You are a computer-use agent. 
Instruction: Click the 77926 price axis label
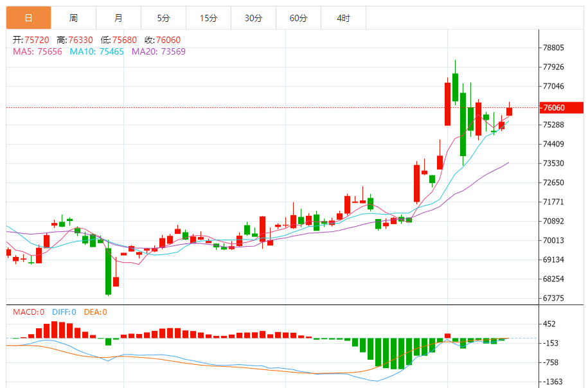pyautogui.click(x=553, y=67)
